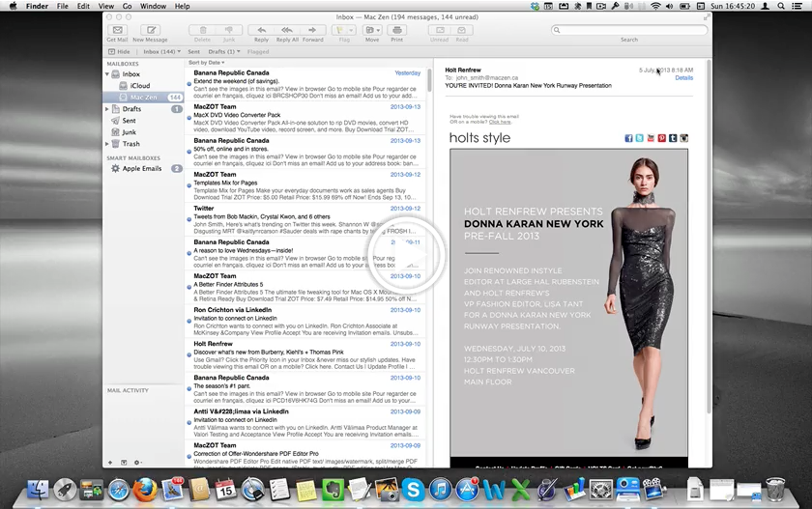Collapse the Inbox mailbox tree

[107, 74]
